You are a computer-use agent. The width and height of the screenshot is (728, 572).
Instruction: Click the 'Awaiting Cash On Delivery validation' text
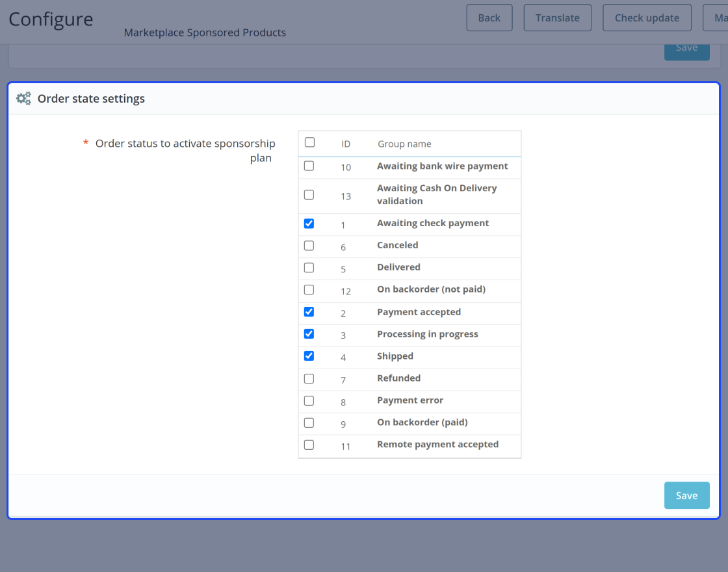[437, 194]
